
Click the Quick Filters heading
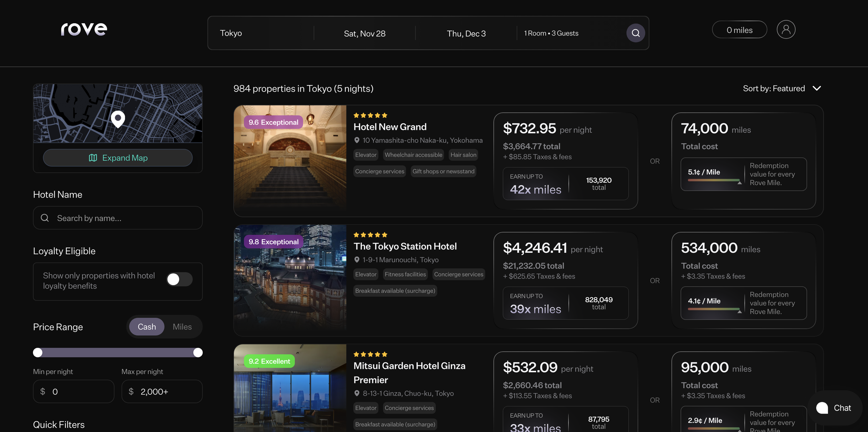coord(59,425)
